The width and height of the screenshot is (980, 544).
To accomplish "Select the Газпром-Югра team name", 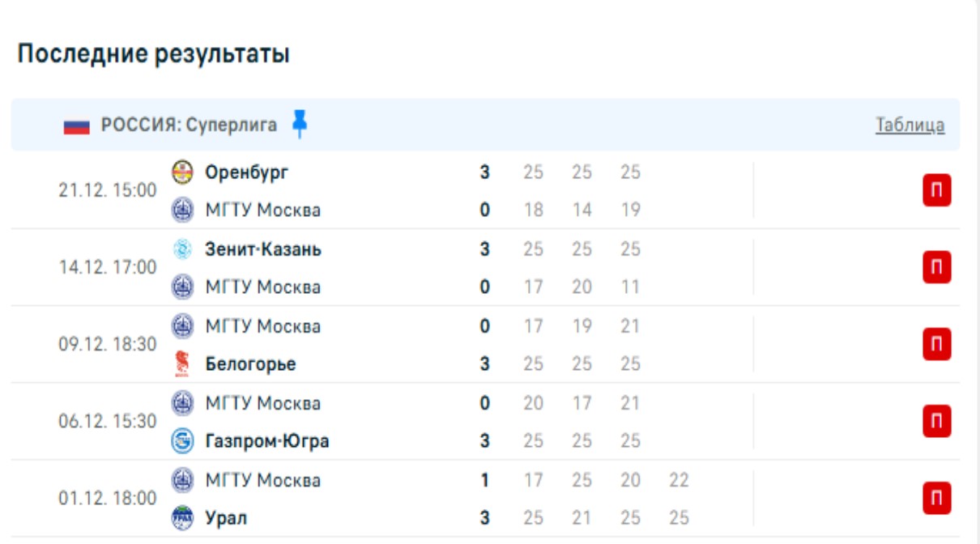I will click(x=267, y=441).
